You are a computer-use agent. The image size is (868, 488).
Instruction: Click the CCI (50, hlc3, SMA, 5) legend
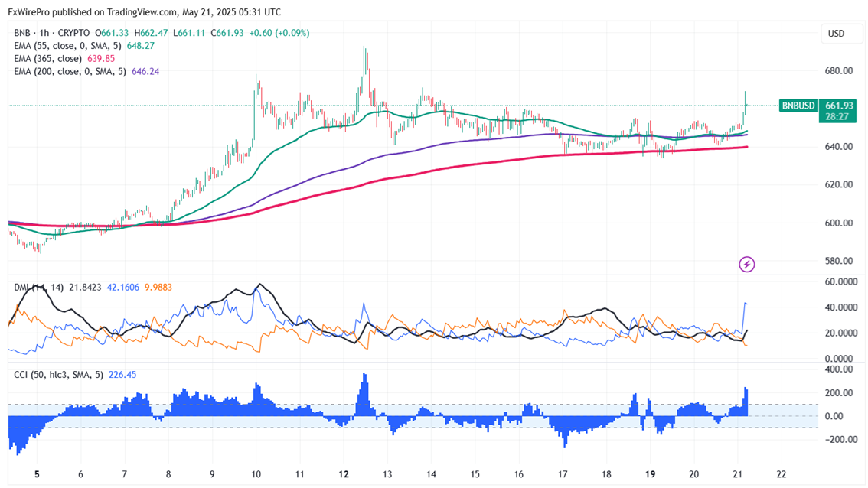59,375
